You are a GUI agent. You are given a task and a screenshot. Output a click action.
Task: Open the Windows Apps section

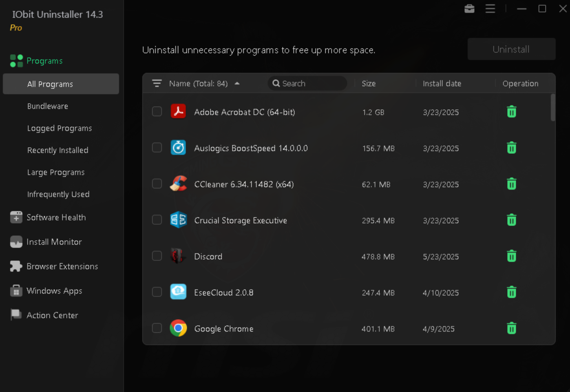(54, 291)
